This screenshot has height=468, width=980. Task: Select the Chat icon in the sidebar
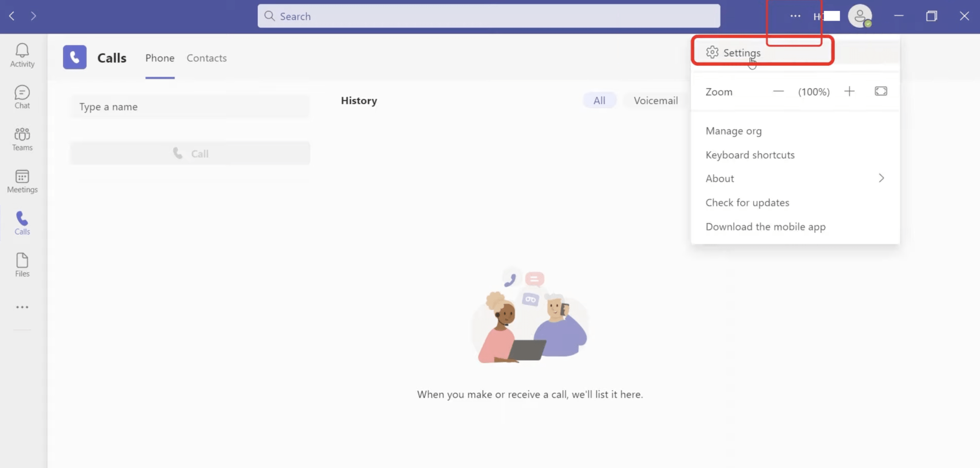tap(22, 96)
